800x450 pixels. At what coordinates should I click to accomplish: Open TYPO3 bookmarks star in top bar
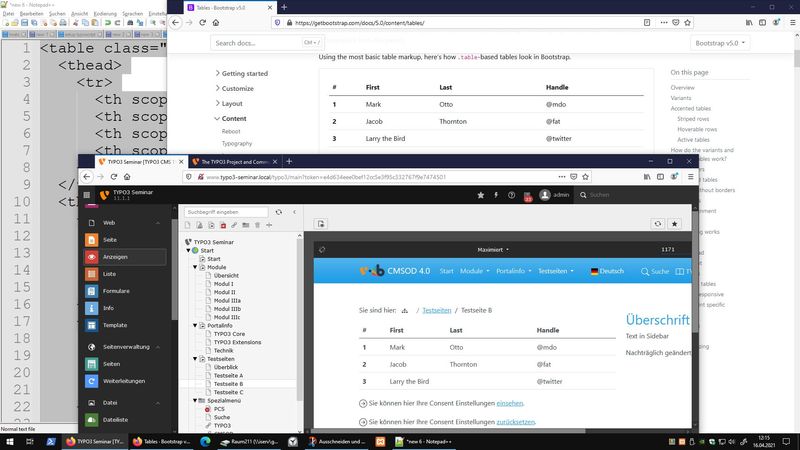(481, 195)
